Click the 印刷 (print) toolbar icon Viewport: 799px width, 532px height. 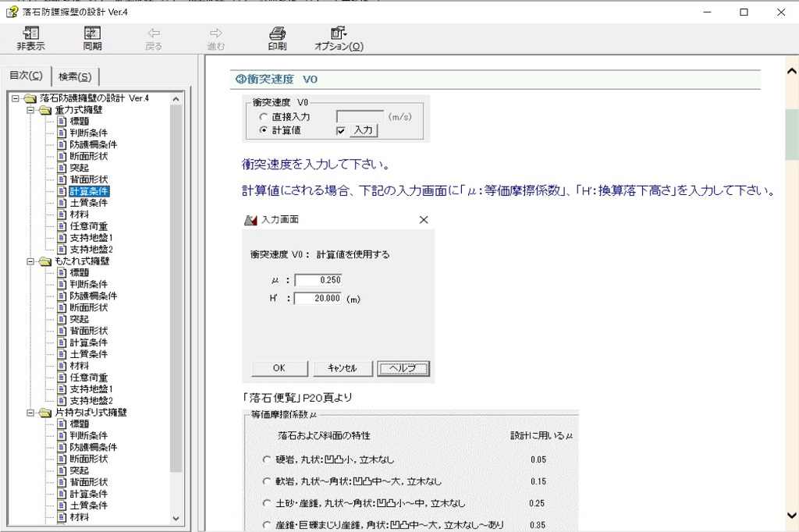click(x=277, y=34)
